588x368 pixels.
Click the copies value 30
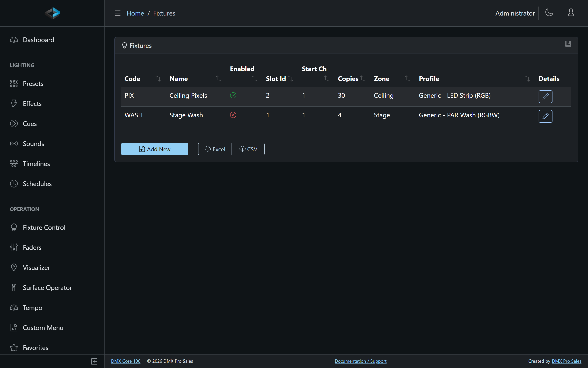point(341,95)
